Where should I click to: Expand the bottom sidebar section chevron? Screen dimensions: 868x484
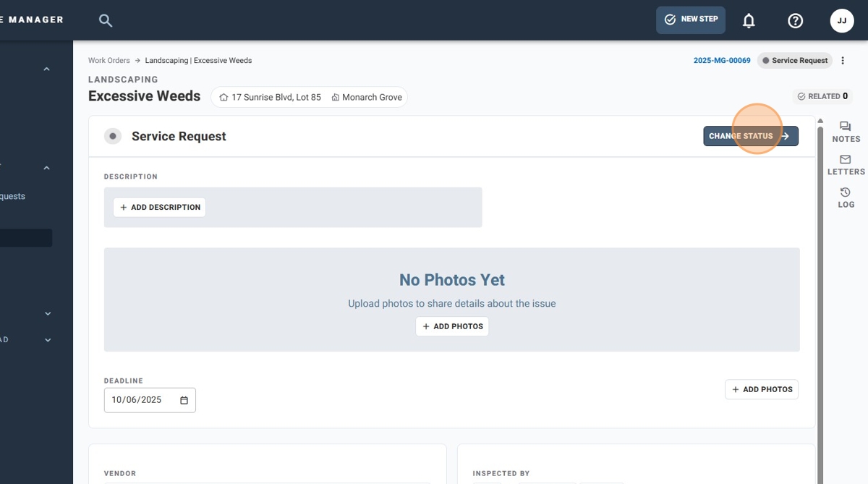coord(48,340)
